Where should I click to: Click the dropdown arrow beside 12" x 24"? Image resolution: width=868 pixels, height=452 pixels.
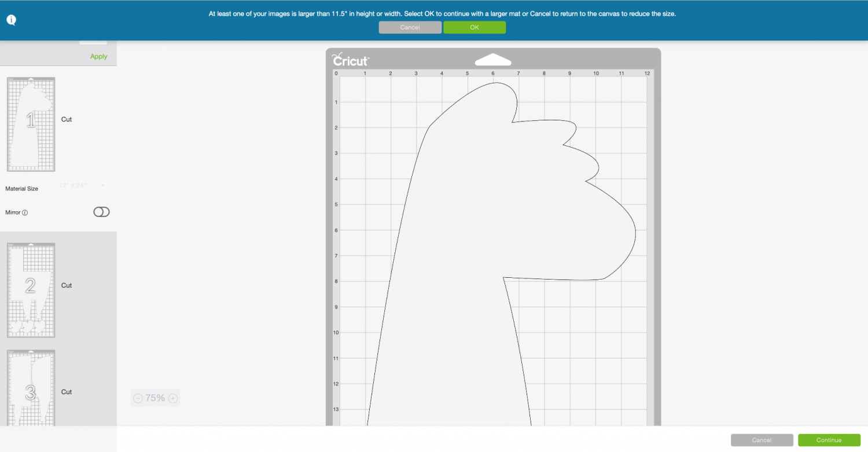[x=102, y=185]
